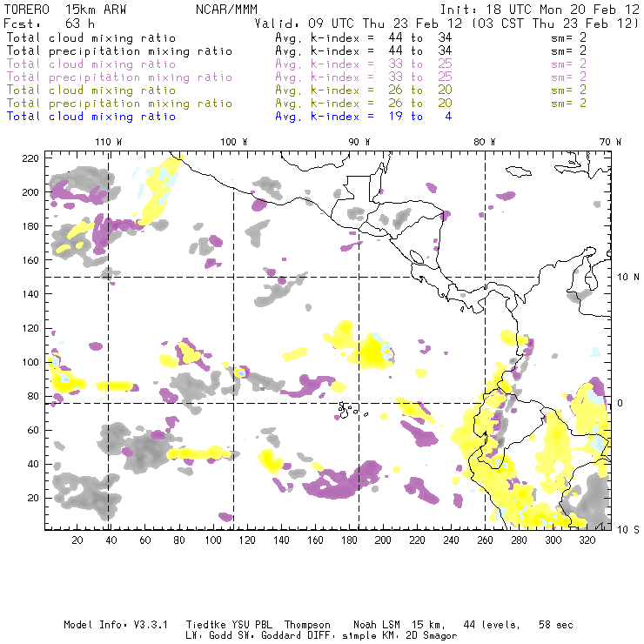The image size is (644, 644).
Task: Click the '100 W' longitude label
Action: tap(234, 142)
